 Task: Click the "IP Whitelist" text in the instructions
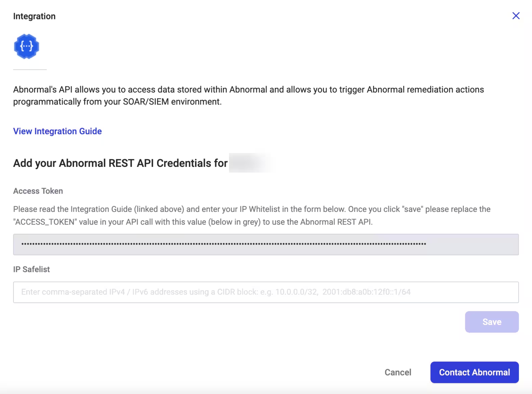pos(260,209)
